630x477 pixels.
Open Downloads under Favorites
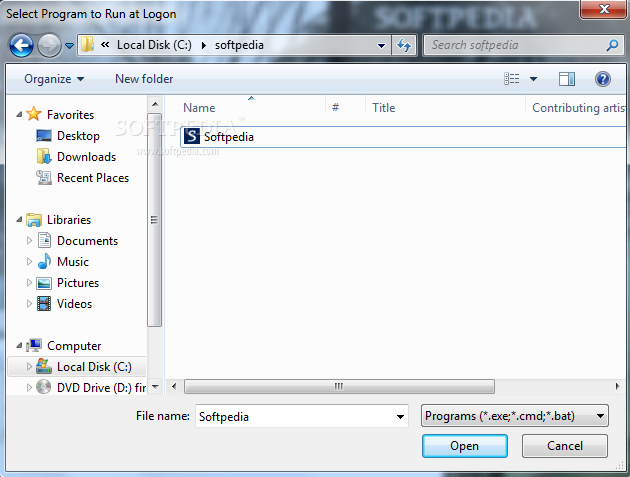click(86, 157)
